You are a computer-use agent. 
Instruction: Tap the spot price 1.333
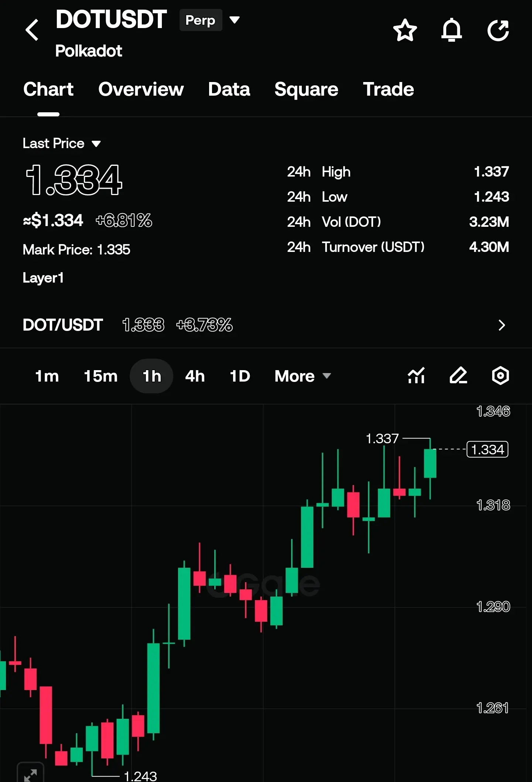(143, 325)
